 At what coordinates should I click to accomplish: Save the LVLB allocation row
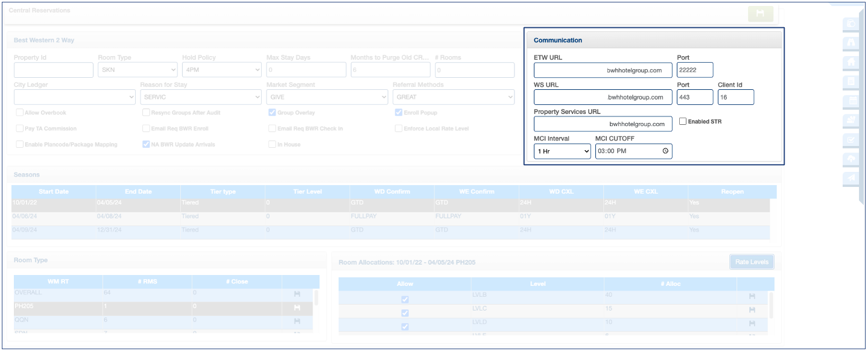[752, 296]
